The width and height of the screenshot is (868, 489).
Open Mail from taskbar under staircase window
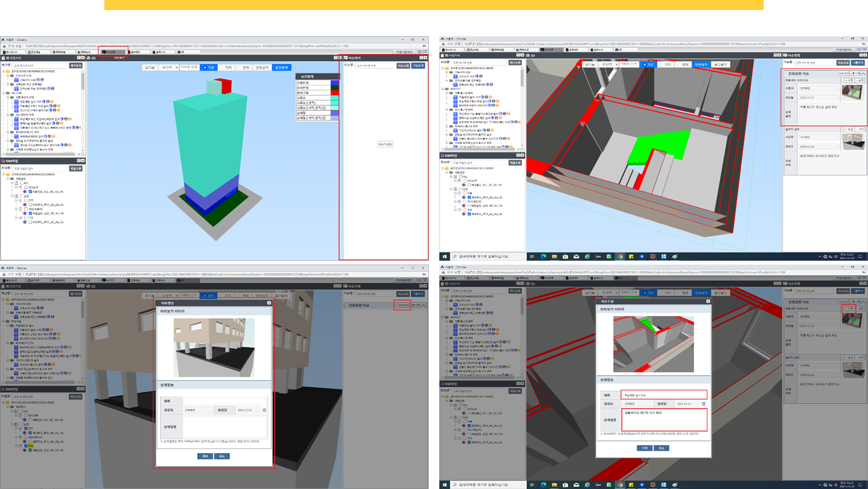(576, 257)
